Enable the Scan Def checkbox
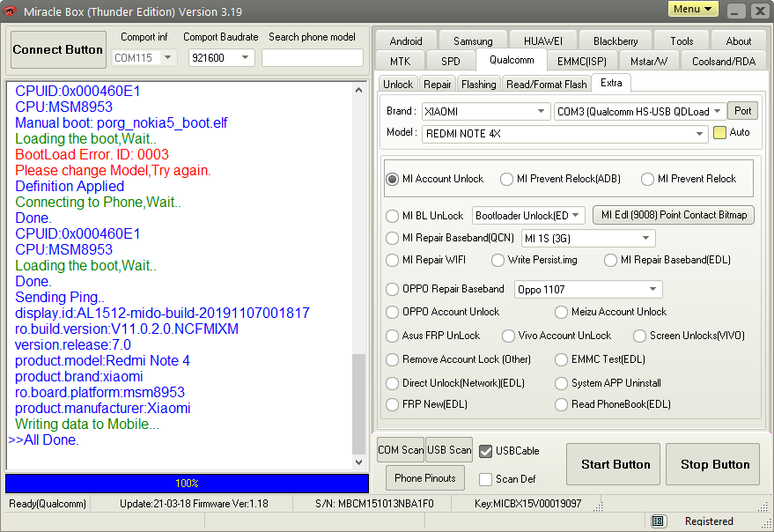 click(485, 479)
